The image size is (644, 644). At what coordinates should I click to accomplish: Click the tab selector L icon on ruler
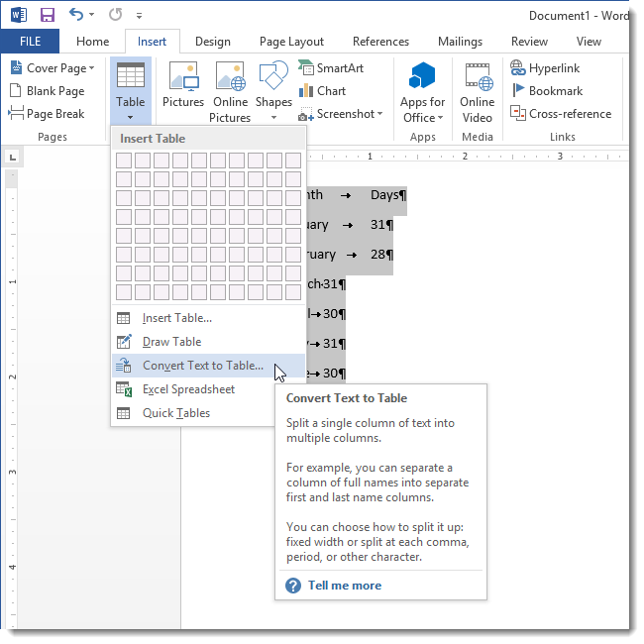click(x=13, y=158)
